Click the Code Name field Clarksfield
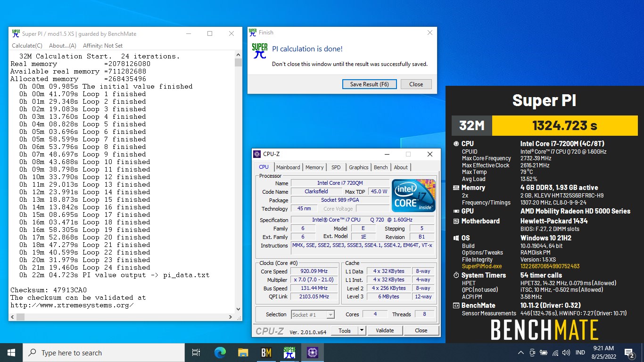The width and height of the screenshot is (644, 362). point(316,191)
